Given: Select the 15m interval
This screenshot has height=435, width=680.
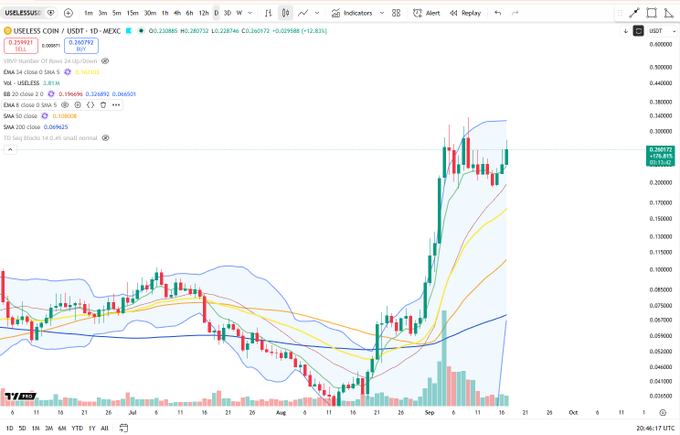Looking at the screenshot, I should click(x=132, y=13).
